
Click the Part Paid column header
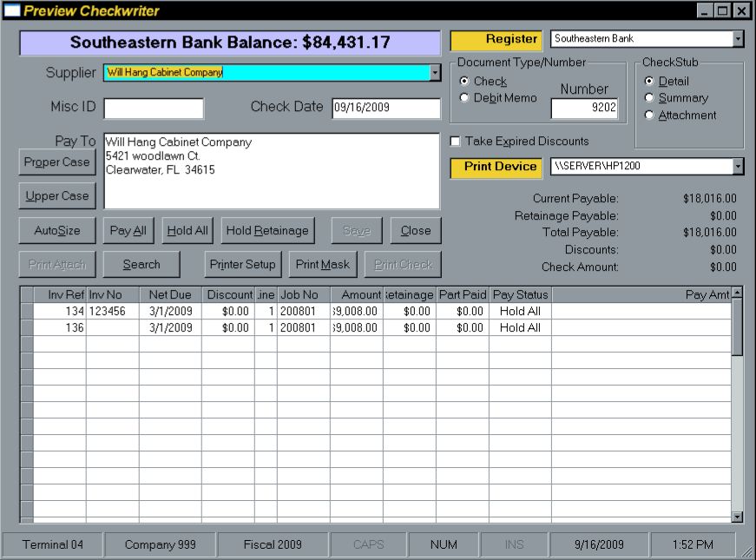click(x=463, y=294)
